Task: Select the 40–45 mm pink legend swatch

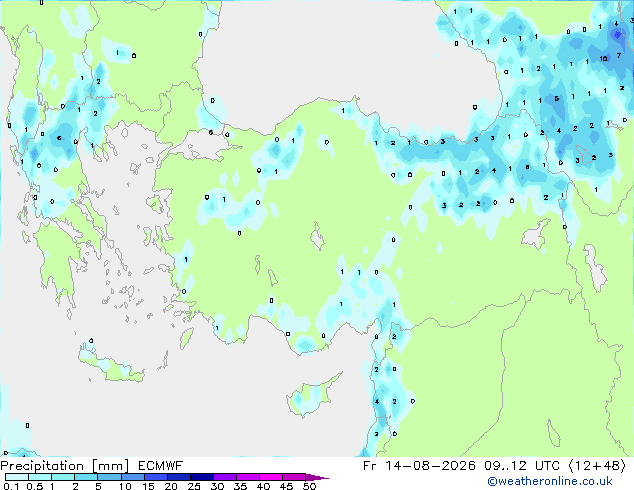Action: point(271,477)
